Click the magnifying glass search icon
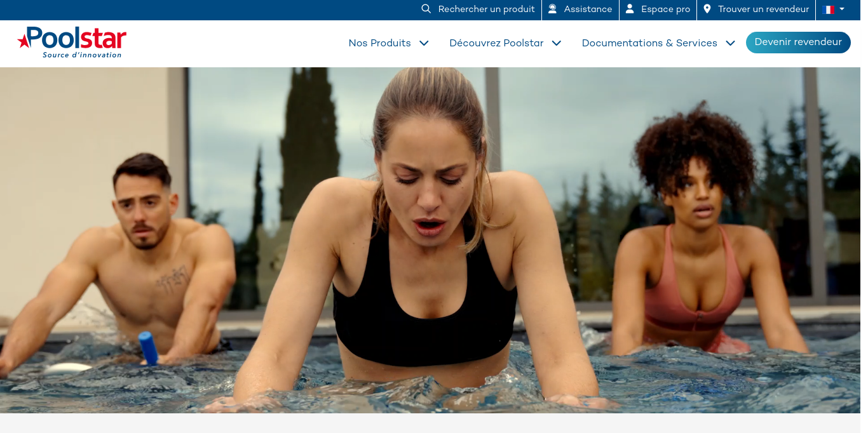Image resolution: width=868 pixels, height=433 pixels. [426, 9]
